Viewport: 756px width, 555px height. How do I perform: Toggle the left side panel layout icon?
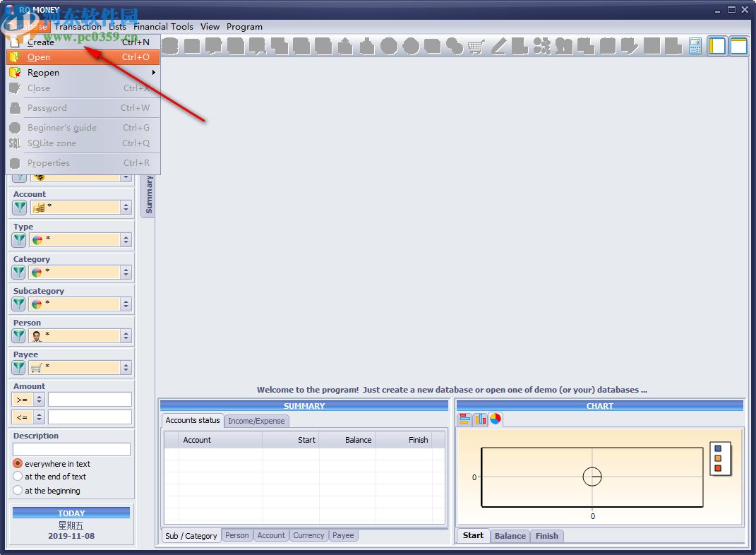717,47
